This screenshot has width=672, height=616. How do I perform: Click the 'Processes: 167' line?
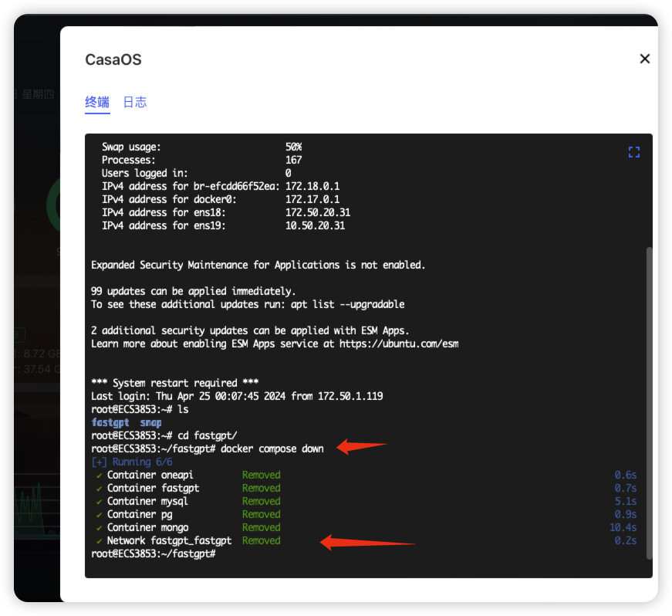[x=202, y=161]
